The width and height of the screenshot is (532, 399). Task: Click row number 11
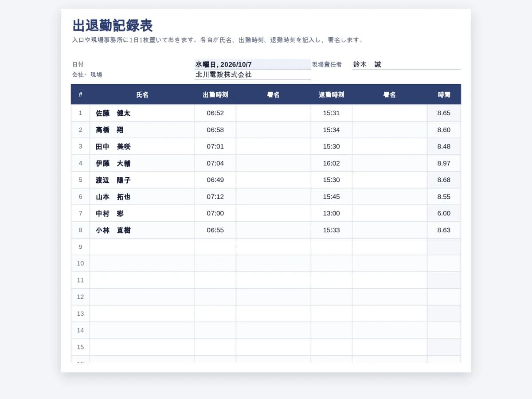click(x=80, y=280)
